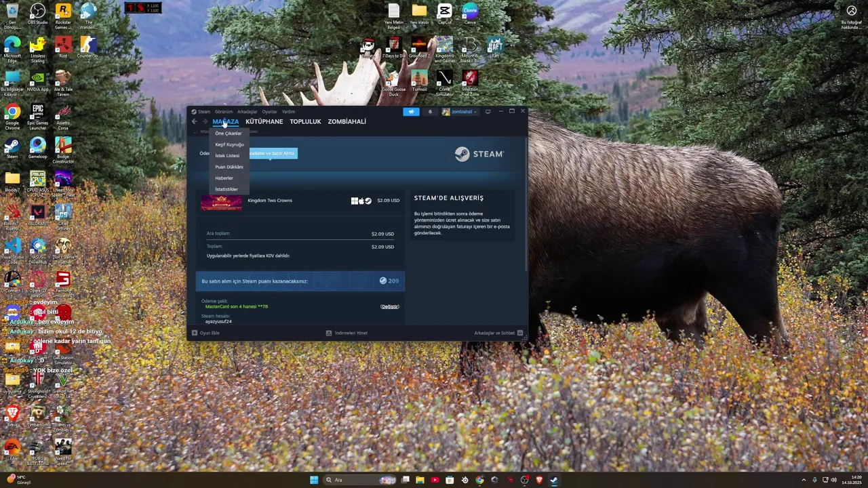
Task: Select Ale & Tale Tavern desktop icon
Action: tap(63, 83)
